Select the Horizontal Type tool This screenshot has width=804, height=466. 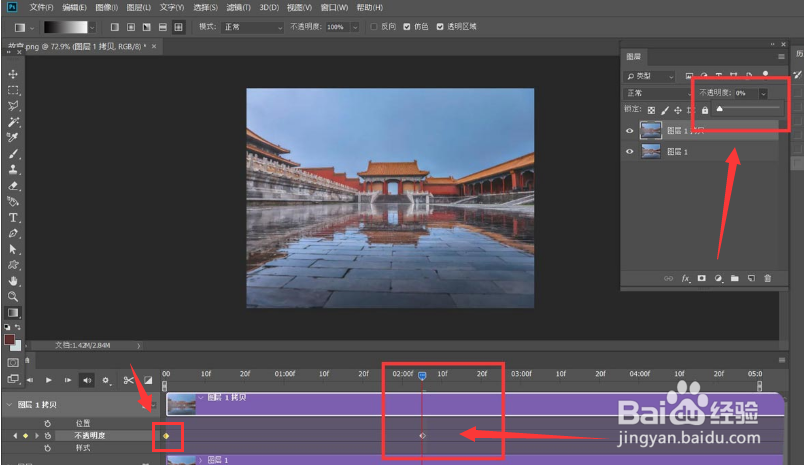(x=13, y=217)
